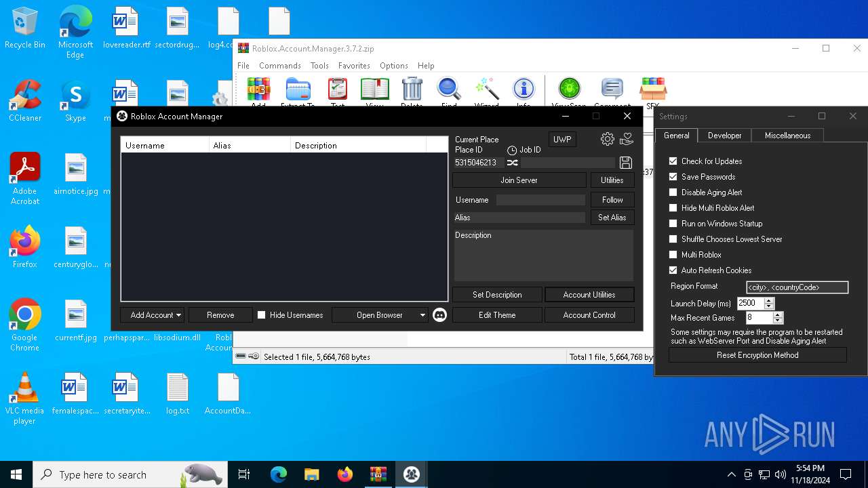Enable Shuffle Chooses Lowest Server

673,239
